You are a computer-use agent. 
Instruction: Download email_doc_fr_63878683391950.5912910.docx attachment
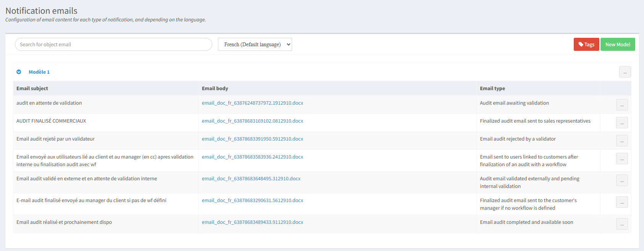tap(252, 139)
